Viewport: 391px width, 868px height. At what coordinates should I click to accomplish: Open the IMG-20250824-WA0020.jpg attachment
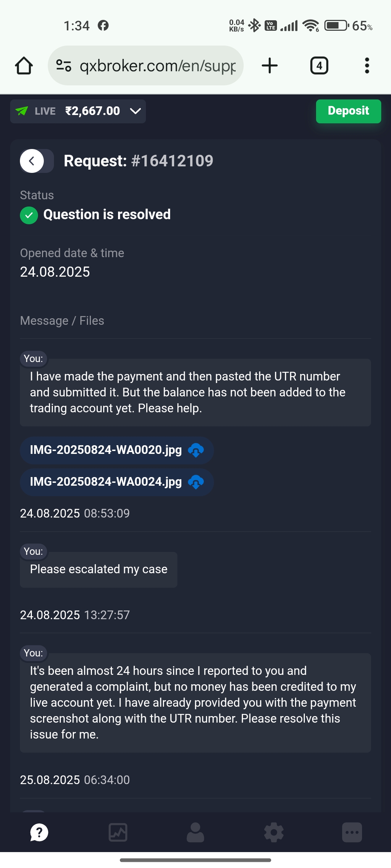(x=106, y=450)
